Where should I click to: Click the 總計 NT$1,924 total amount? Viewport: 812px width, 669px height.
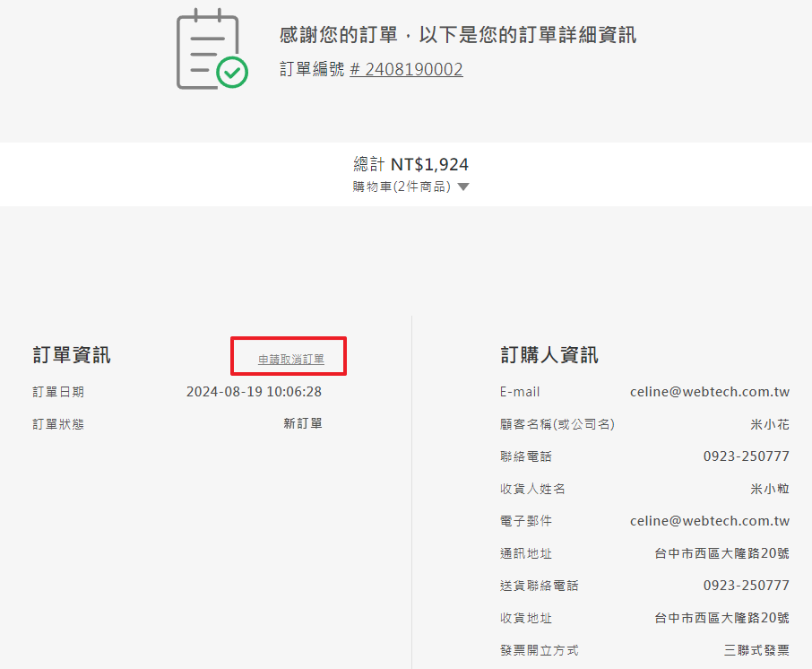pos(411,164)
